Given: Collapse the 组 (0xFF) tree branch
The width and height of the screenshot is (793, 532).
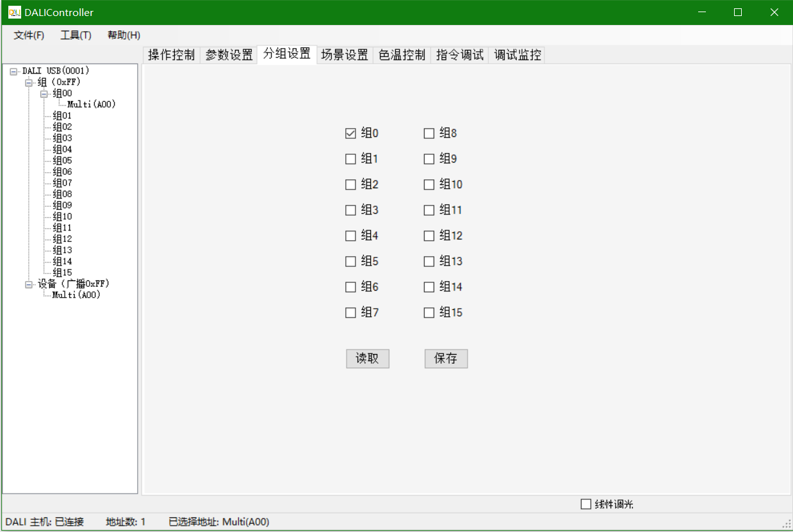Looking at the screenshot, I should click(x=29, y=83).
